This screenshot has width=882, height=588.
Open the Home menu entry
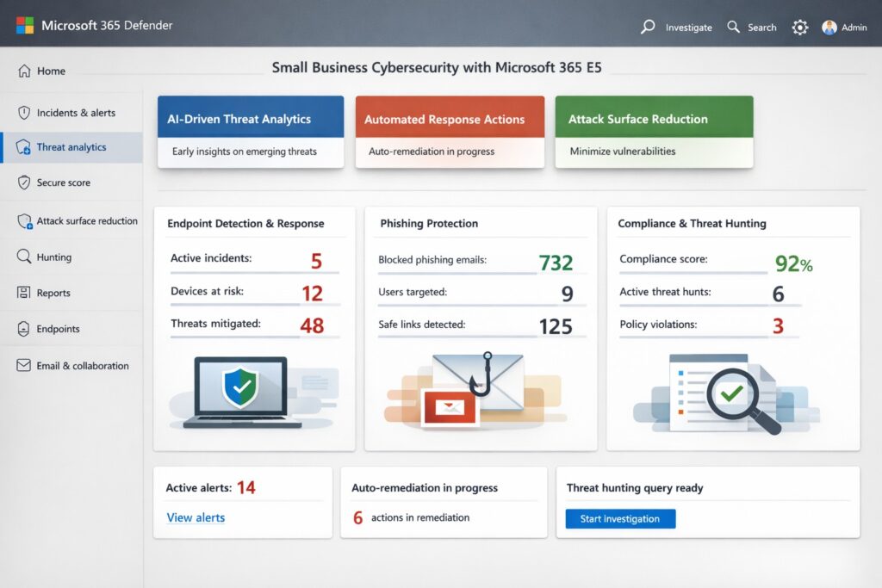click(43, 71)
